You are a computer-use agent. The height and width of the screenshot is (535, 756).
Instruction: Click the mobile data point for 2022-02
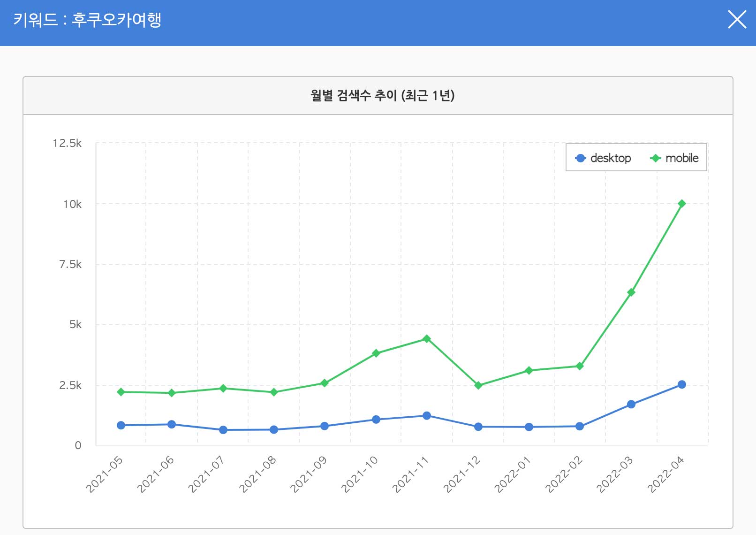[580, 366]
